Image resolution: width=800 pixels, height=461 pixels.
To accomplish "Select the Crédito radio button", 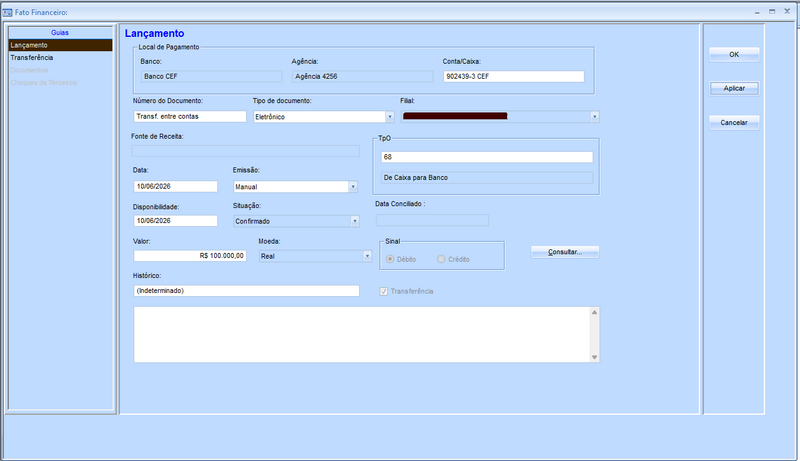I will [441, 259].
